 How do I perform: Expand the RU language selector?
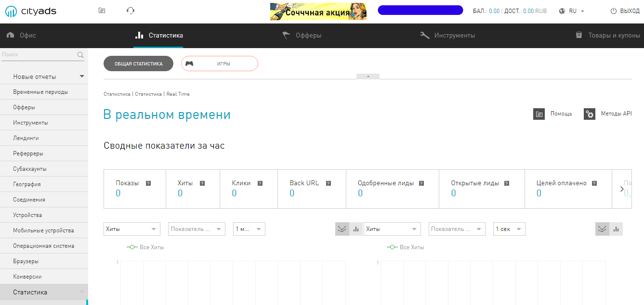[x=572, y=11]
